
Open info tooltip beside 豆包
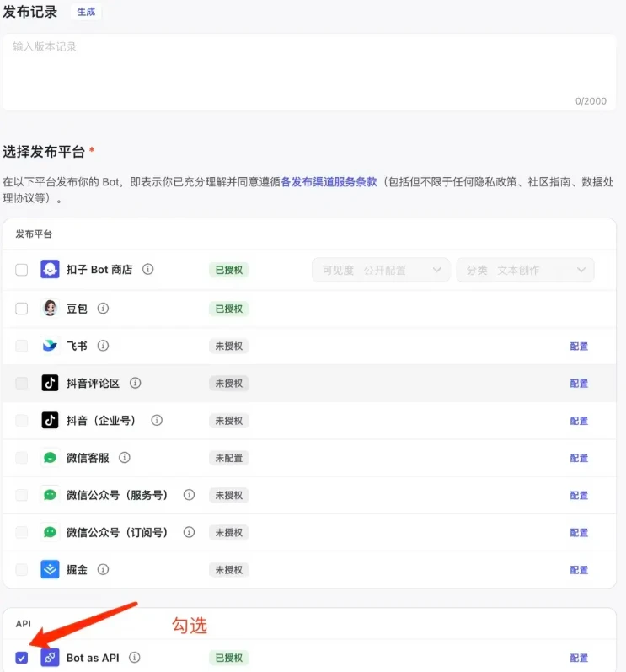click(103, 308)
